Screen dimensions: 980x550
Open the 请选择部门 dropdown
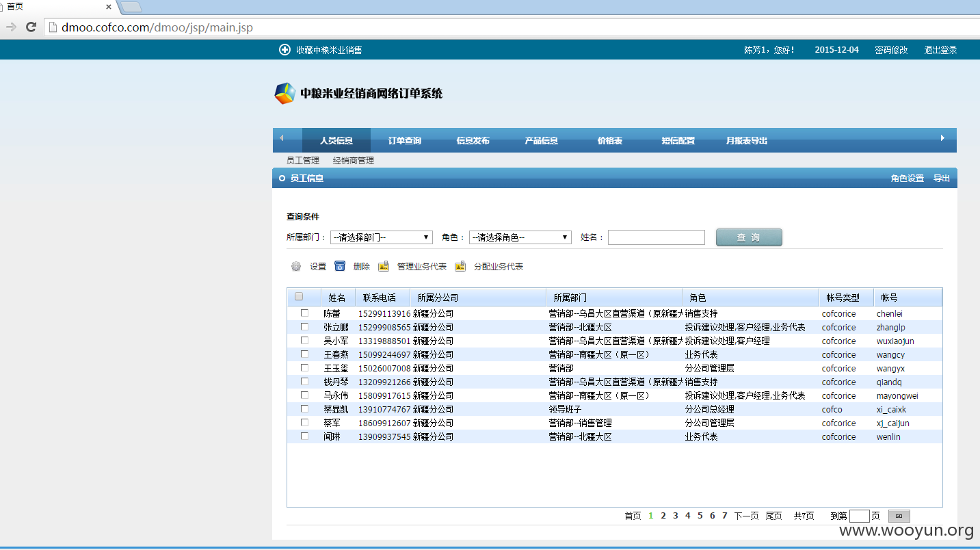click(382, 237)
